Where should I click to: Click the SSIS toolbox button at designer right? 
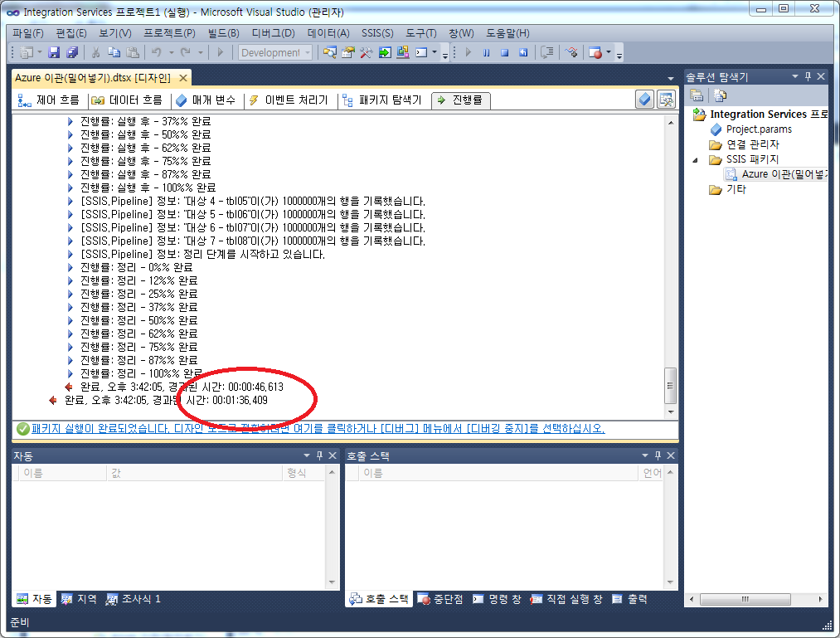pyautogui.click(x=667, y=100)
